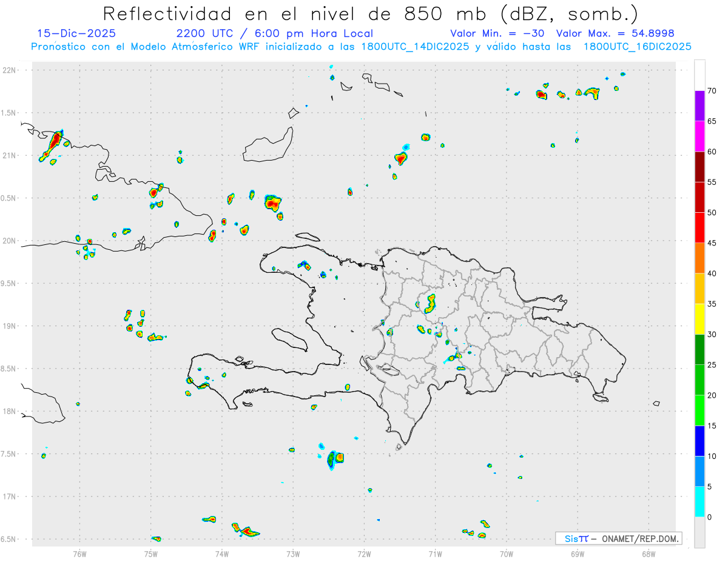Screen dimensions: 728x562
Task: Click the light blue 5–10 dBZ colorbar segment
Action: click(699, 472)
